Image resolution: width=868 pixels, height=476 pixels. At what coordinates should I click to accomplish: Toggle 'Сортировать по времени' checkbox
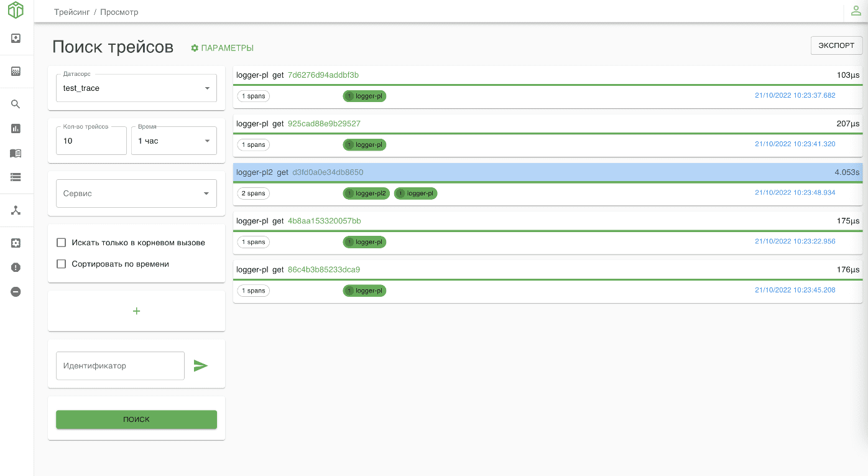tap(62, 264)
